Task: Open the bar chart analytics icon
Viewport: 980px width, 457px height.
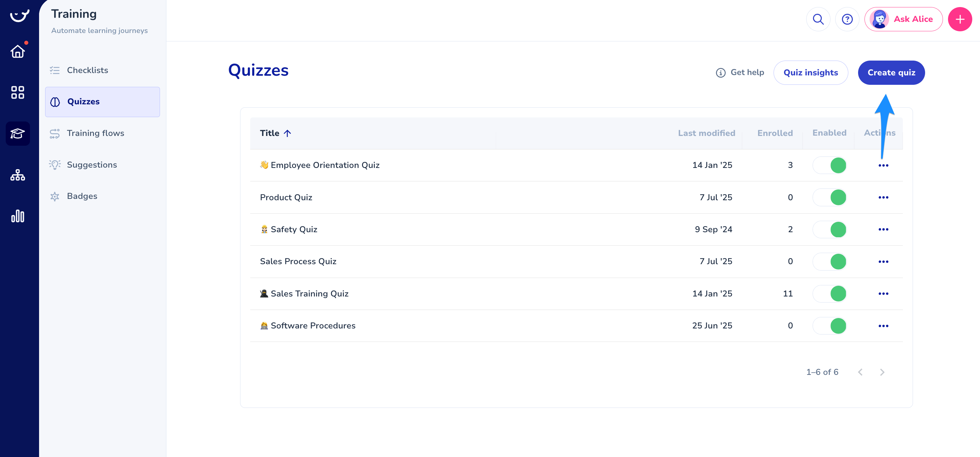Action: tap(18, 216)
